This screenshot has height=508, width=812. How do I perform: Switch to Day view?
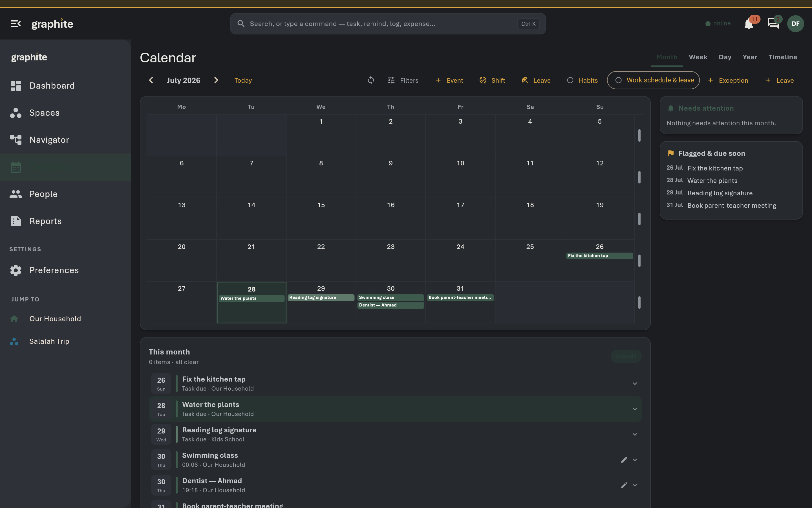pos(725,57)
